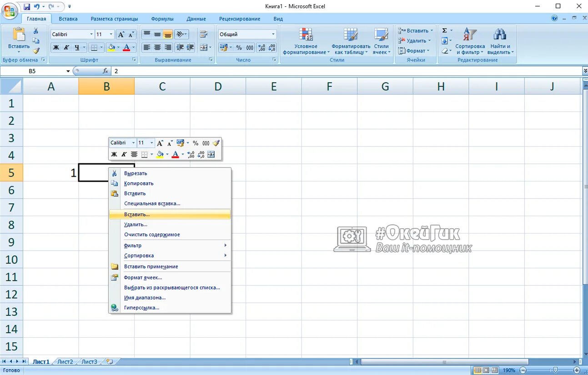588x375 pixels.
Task: Choose Формат ячеек... in context menu
Action: (170, 278)
